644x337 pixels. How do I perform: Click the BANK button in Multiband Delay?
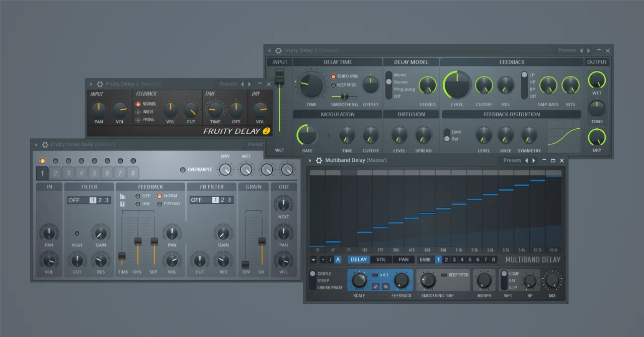[x=425, y=260]
